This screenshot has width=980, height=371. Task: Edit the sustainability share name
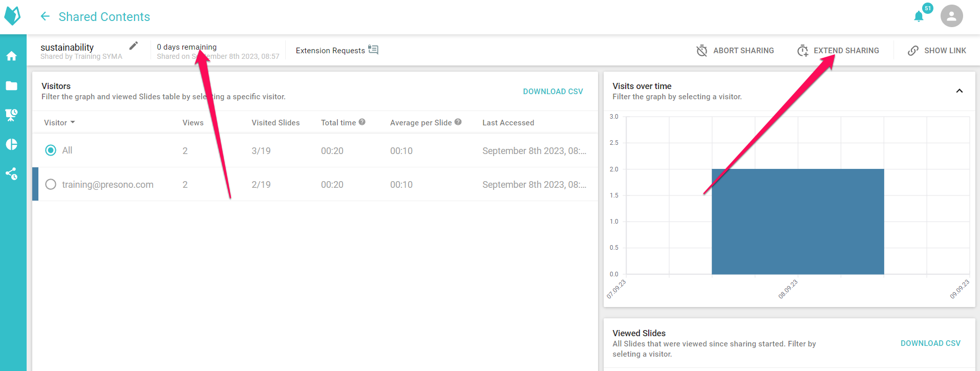[x=134, y=46]
